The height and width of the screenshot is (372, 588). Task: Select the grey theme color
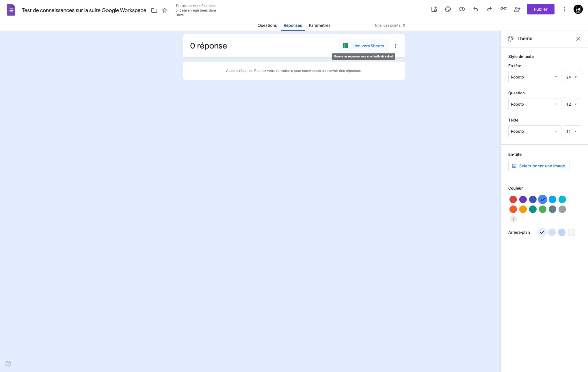[x=562, y=209]
